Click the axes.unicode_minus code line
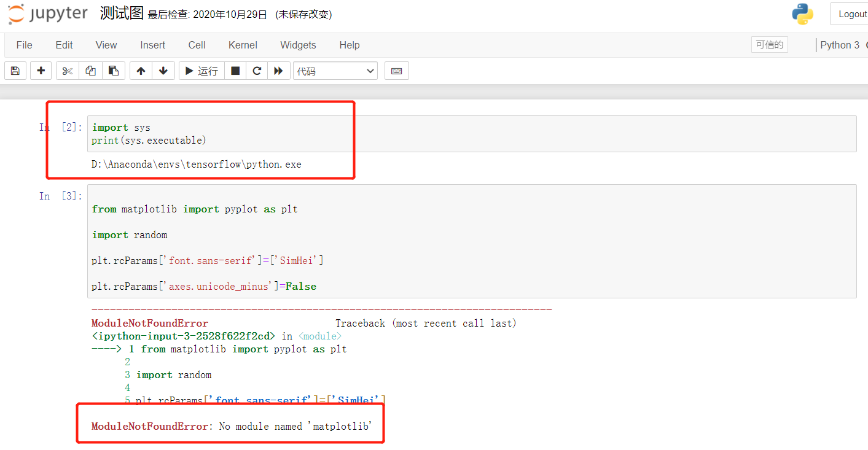Screen dimensions: 868x450 [x=204, y=287]
